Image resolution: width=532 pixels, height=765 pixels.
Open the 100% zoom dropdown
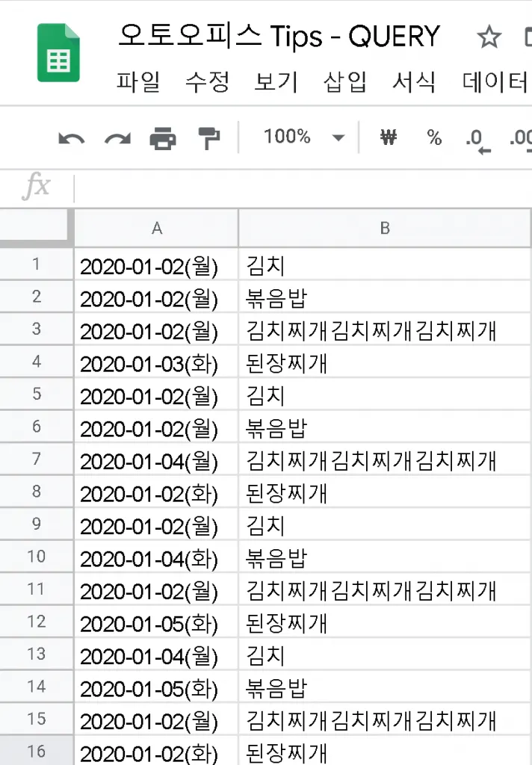[304, 137]
